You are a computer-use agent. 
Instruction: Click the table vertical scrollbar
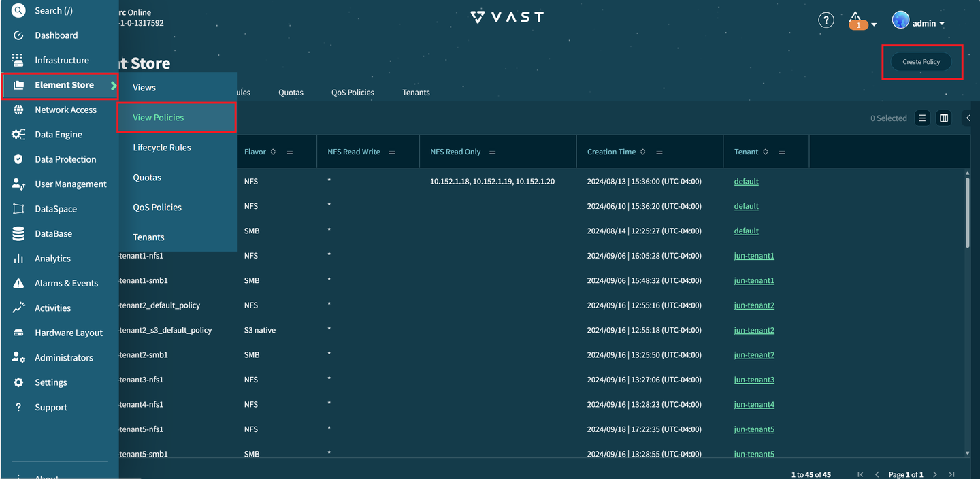tap(967, 212)
